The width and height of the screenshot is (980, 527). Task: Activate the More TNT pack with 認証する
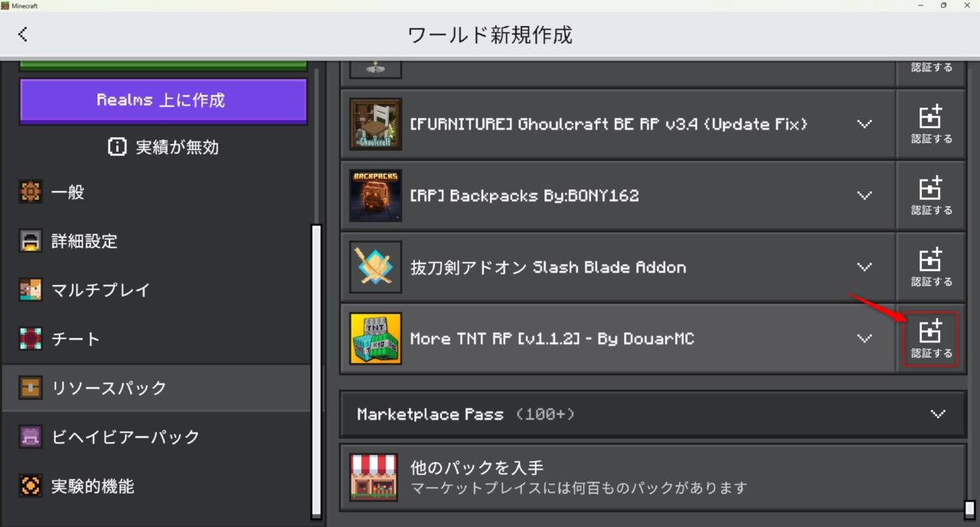(932, 339)
